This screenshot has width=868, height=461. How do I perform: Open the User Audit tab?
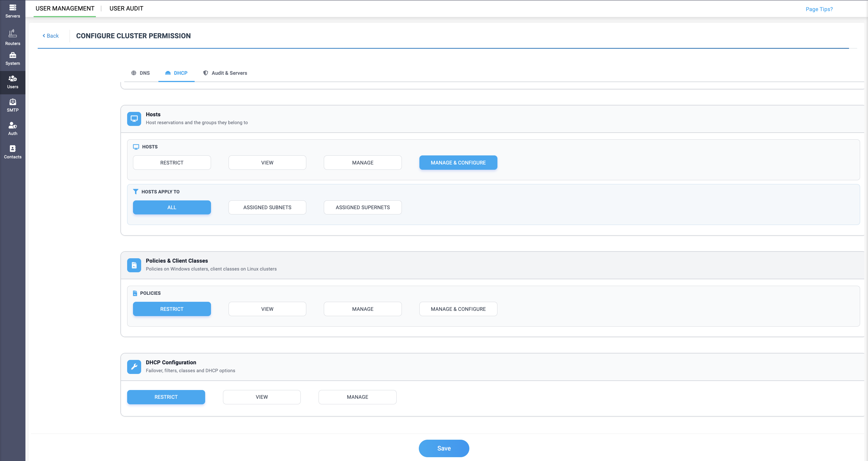[x=126, y=8]
